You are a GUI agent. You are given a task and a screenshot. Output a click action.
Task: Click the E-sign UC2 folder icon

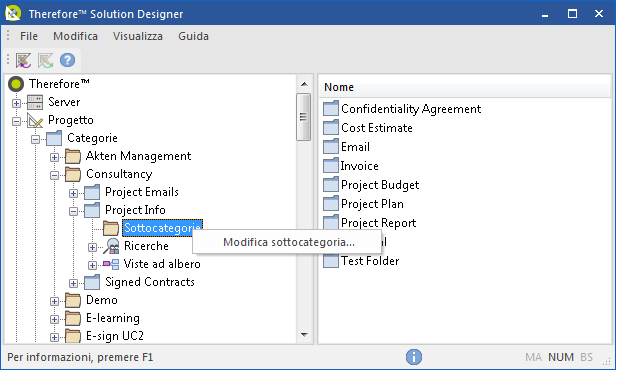point(73,336)
